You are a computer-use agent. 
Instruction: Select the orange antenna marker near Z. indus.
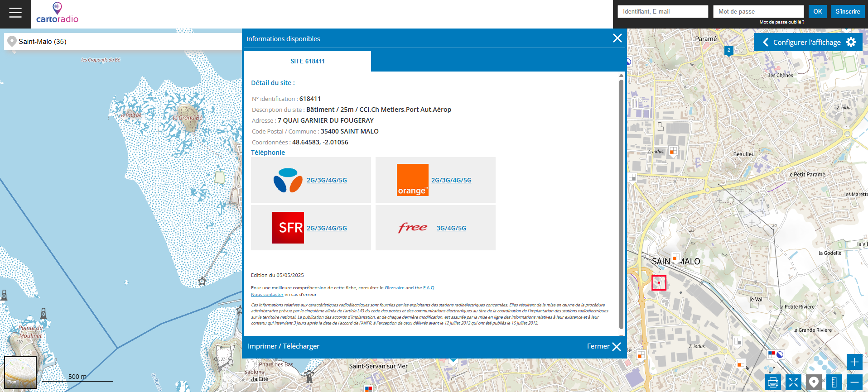673,151
